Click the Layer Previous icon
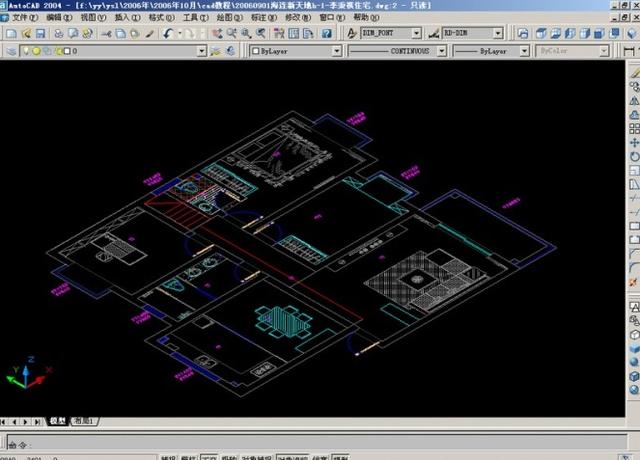Screen dimensions: 640x460 coord(231,51)
